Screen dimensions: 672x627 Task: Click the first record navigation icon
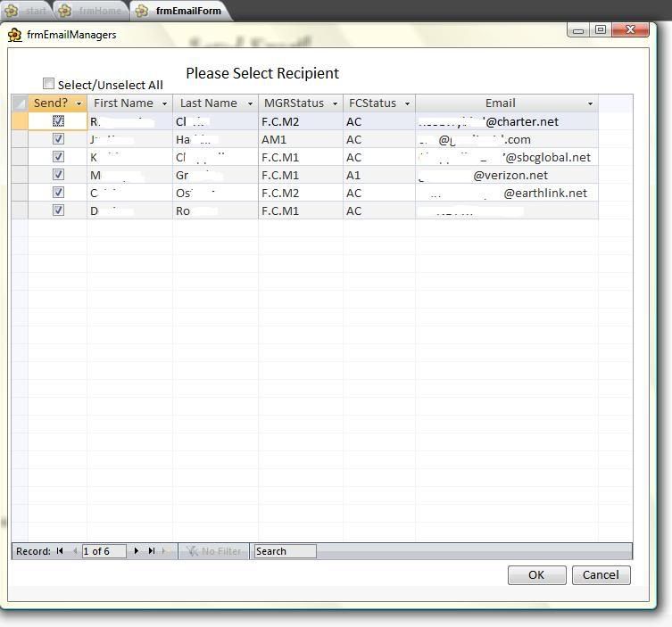[60, 551]
